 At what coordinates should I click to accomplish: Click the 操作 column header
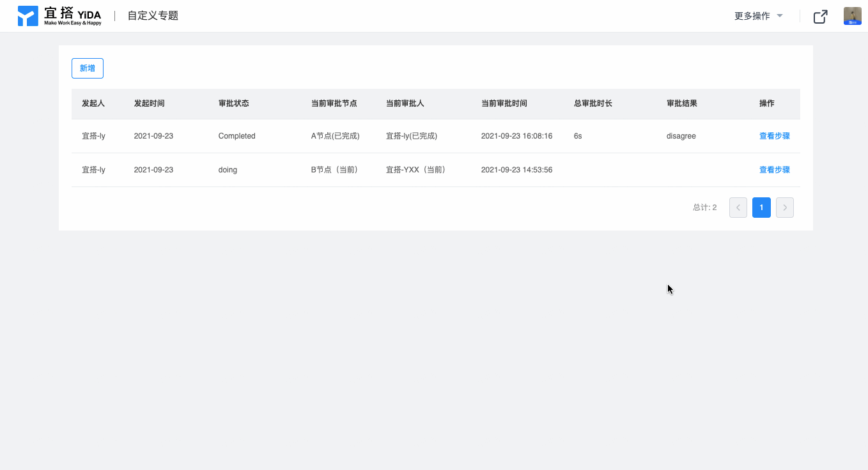tap(766, 103)
